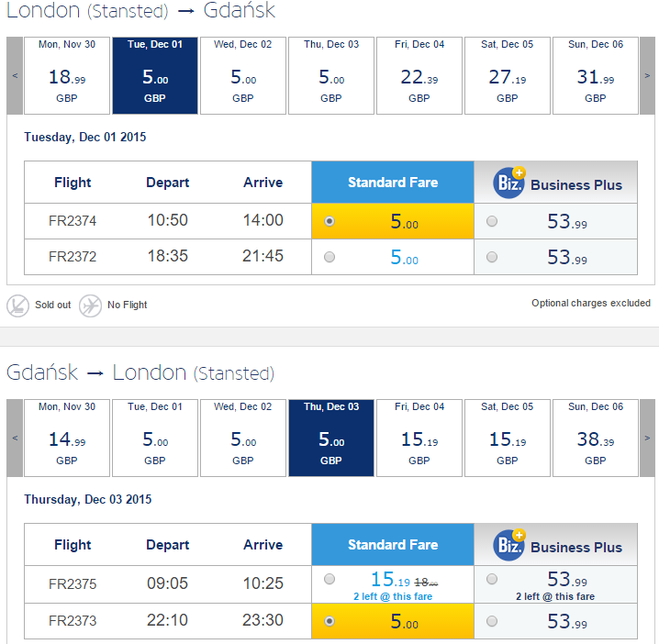The image size is (659, 644).
Task: Select Wed, Dec 02 outbound date tab
Action: point(243,75)
